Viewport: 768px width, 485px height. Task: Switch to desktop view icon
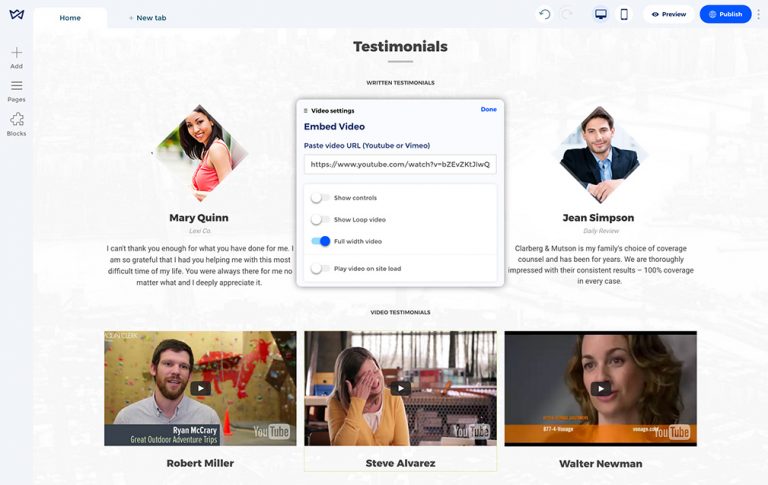click(601, 14)
